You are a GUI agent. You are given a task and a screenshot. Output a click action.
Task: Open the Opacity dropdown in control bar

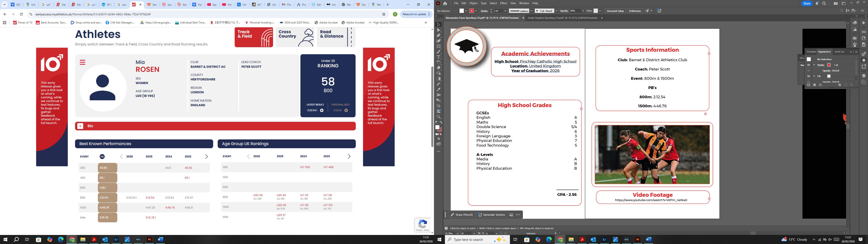[x=583, y=11]
